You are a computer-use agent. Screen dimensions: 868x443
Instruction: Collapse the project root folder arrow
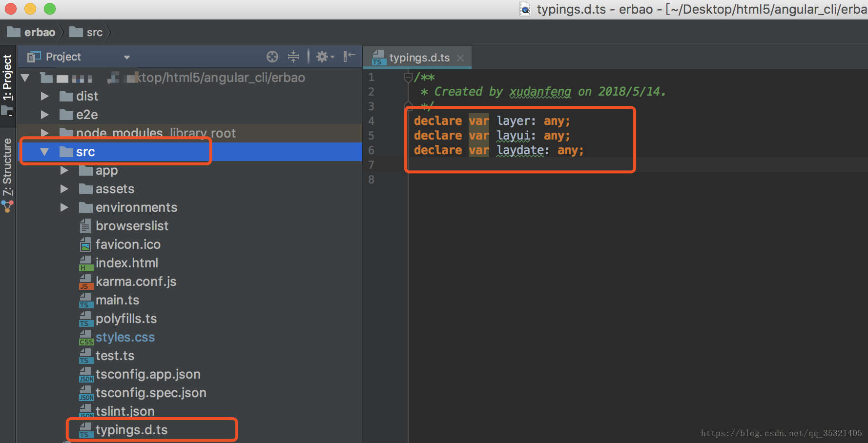click(25, 78)
